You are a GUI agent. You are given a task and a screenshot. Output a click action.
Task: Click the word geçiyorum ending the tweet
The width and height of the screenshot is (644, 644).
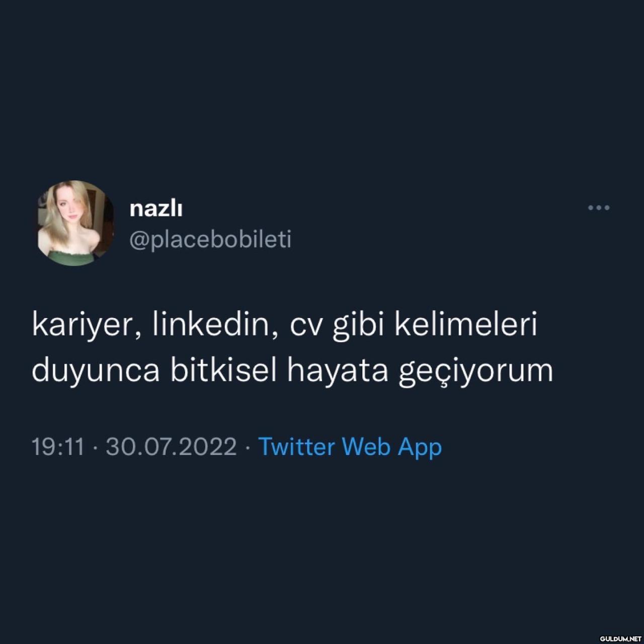[x=475, y=372]
